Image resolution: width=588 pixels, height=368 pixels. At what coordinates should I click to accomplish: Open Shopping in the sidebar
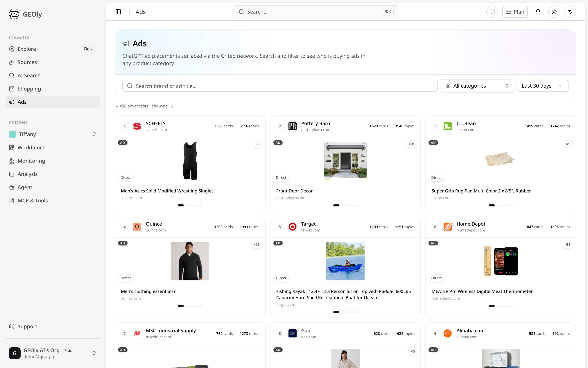(53, 89)
